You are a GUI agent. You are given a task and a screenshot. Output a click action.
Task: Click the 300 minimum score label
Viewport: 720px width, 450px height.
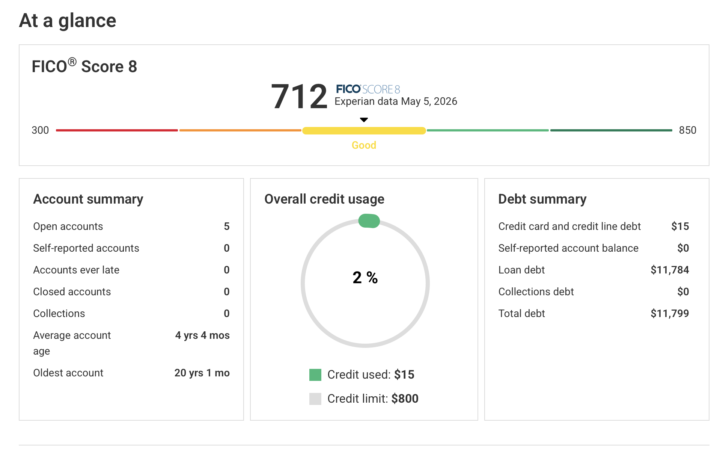[x=40, y=130]
